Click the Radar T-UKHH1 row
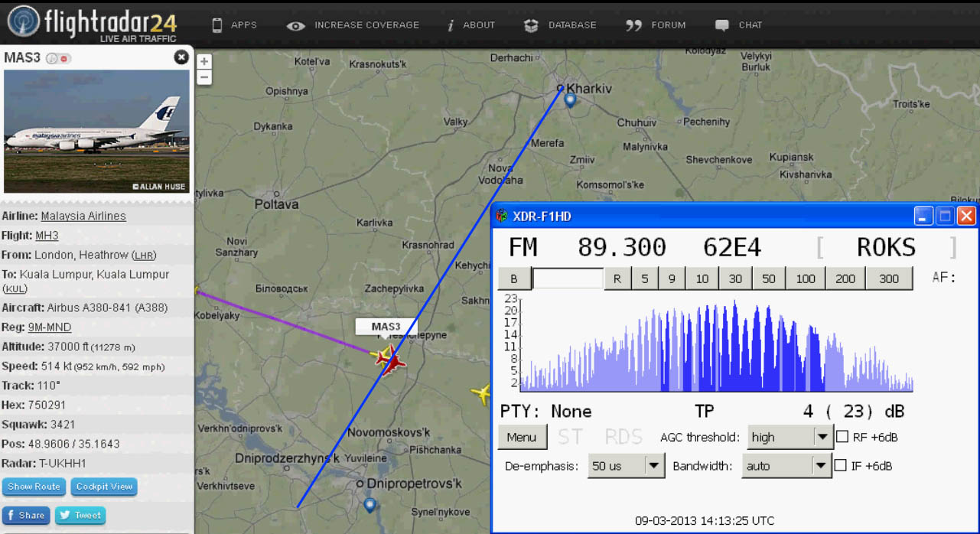The image size is (980, 534). [97, 463]
